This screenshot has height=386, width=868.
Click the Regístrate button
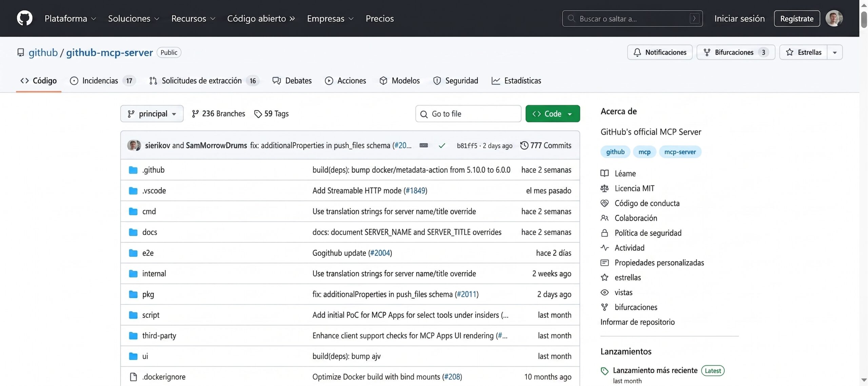pyautogui.click(x=797, y=18)
